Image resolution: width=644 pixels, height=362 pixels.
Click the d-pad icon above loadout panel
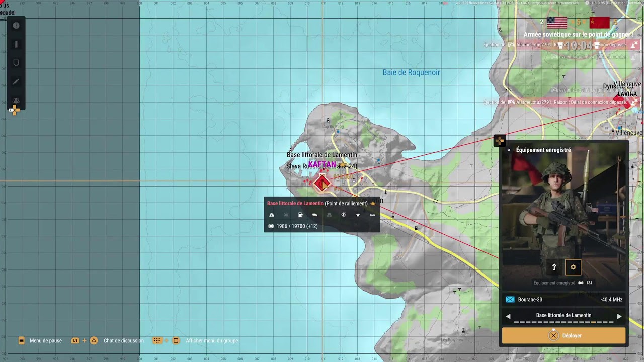coord(500,141)
